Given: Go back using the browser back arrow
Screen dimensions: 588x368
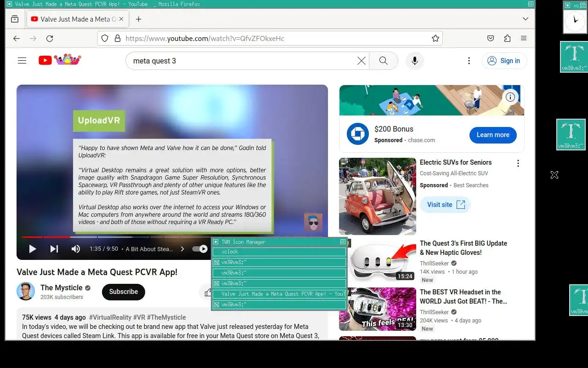Looking at the screenshot, I should [17, 38].
